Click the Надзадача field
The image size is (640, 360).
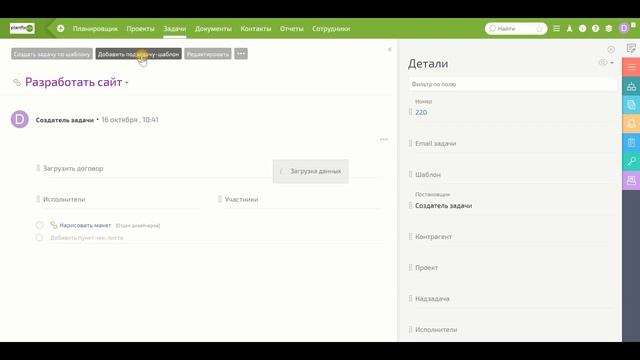tap(512, 299)
